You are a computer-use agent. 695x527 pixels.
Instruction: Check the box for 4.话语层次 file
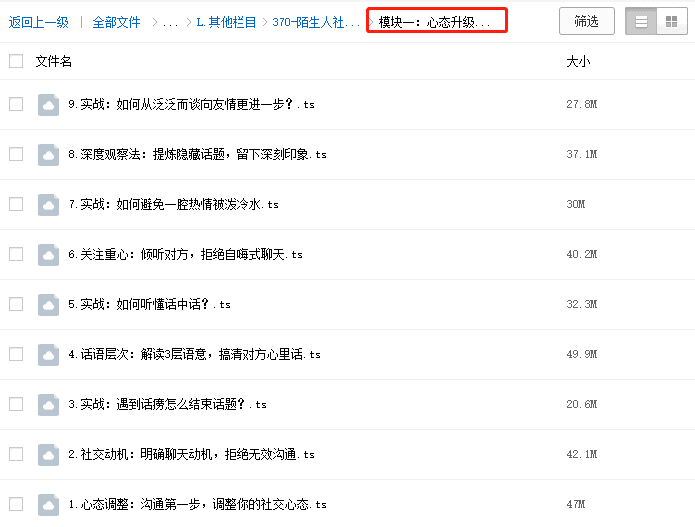tap(16, 354)
